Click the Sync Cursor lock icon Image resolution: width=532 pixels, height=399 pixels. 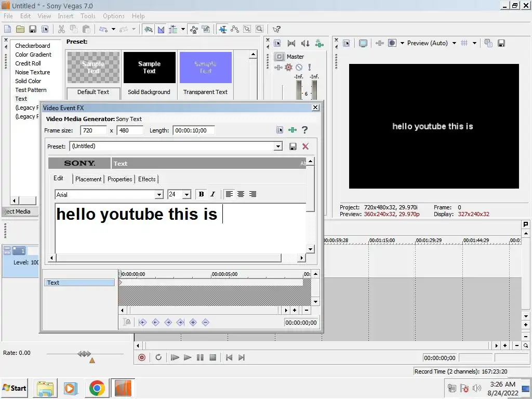coord(127,322)
